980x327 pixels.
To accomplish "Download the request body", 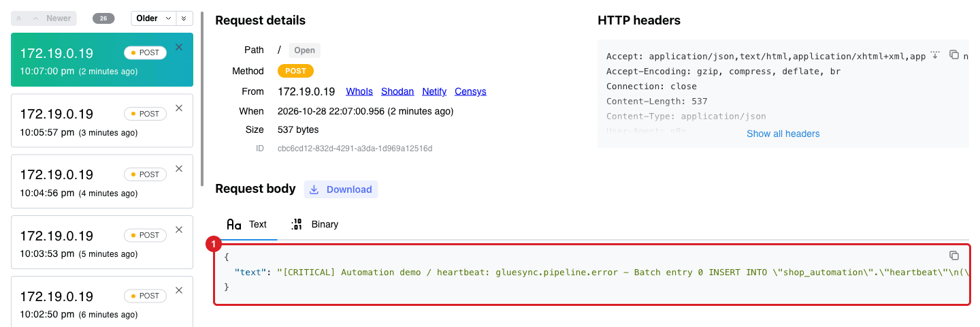I will tap(341, 189).
